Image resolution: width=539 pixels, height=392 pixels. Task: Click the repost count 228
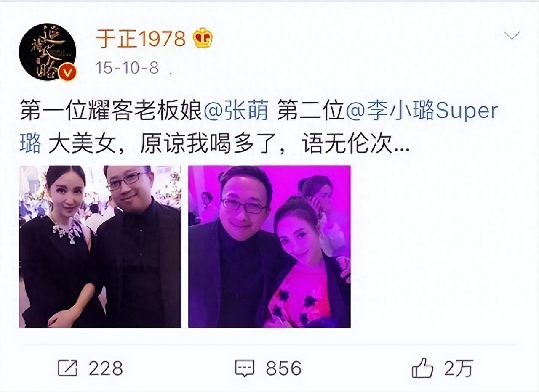click(x=106, y=368)
